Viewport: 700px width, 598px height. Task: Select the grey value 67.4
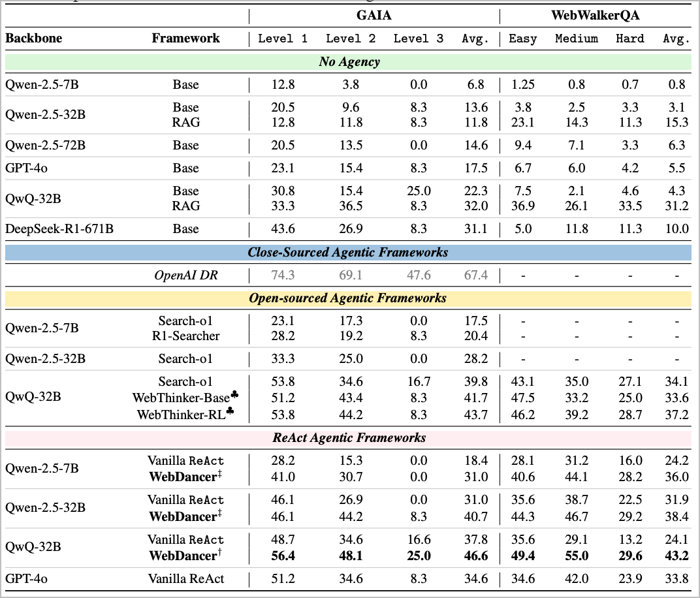(x=476, y=275)
